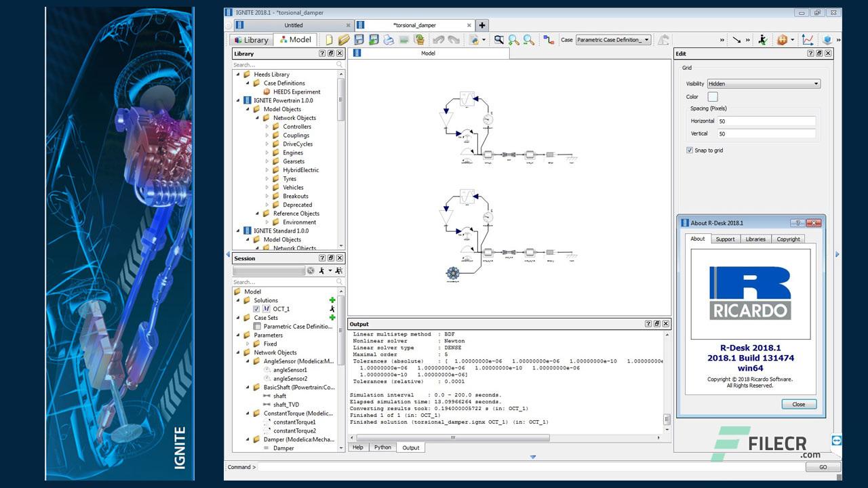Click the New document icon in toolbar
Viewport: 868px width, 488px height.
[x=330, y=40]
